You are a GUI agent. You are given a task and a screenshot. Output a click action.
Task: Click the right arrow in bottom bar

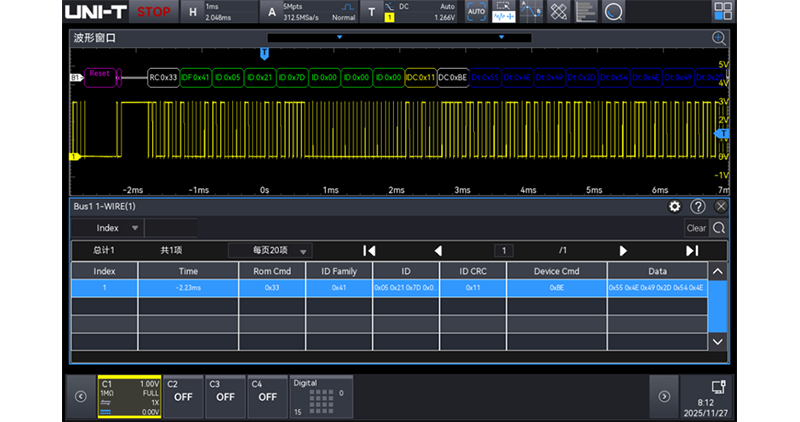[x=664, y=396]
